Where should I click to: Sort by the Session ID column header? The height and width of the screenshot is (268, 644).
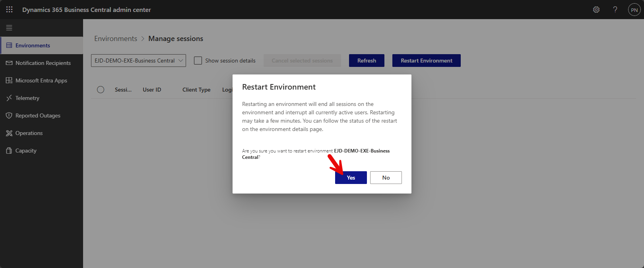click(123, 90)
